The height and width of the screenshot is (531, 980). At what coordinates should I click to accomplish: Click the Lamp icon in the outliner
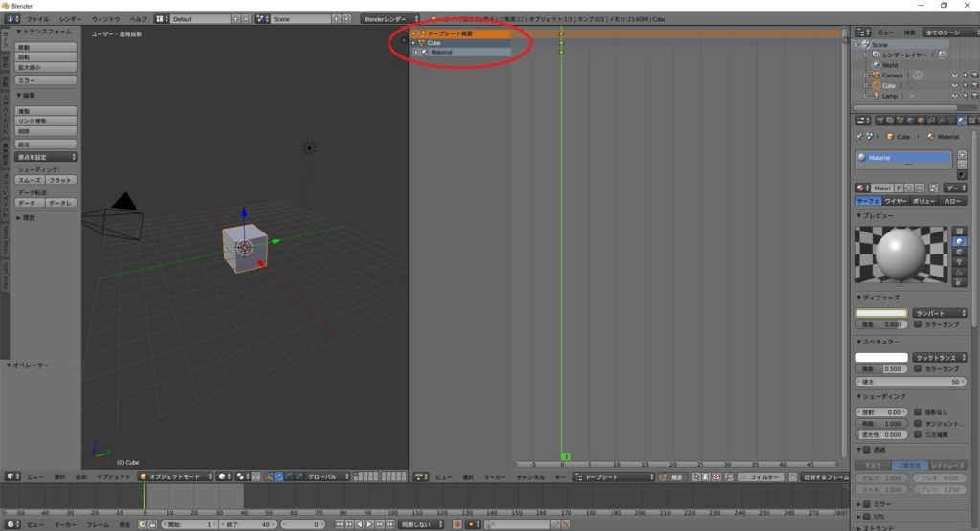click(877, 96)
